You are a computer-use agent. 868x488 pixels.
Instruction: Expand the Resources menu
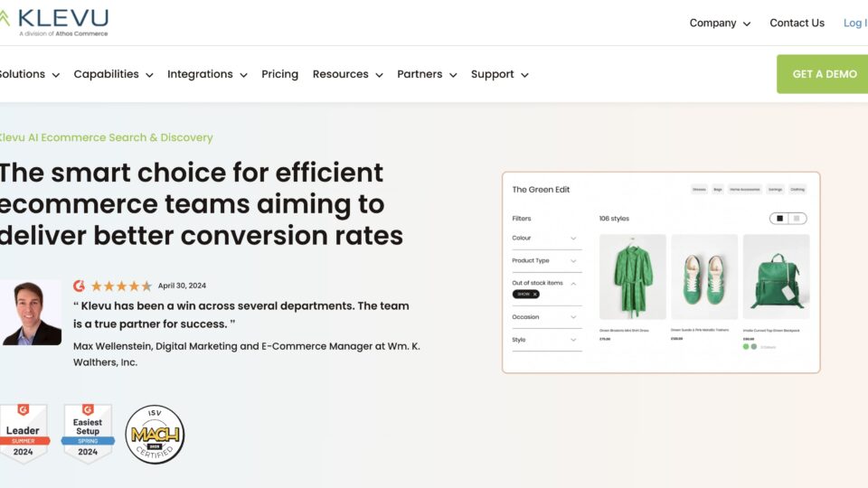coord(347,74)
